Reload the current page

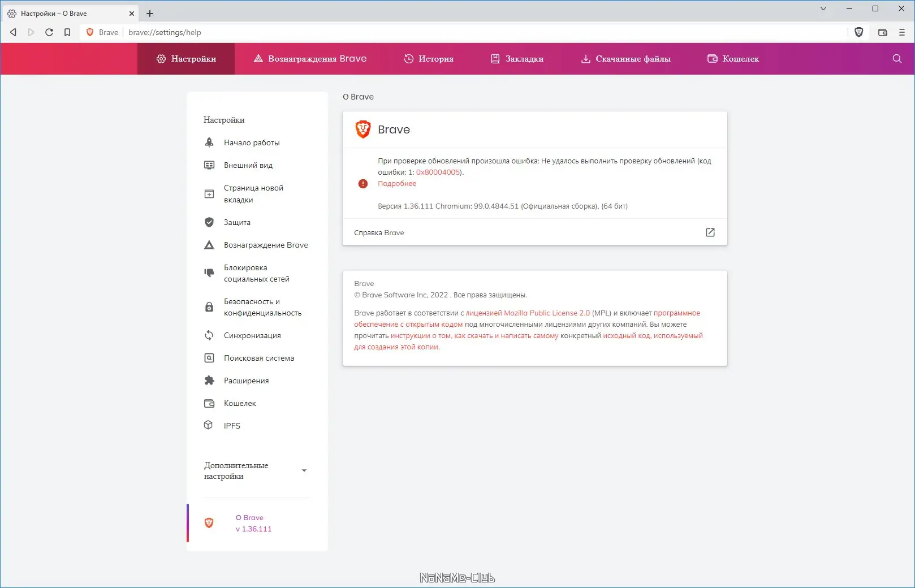49,32
